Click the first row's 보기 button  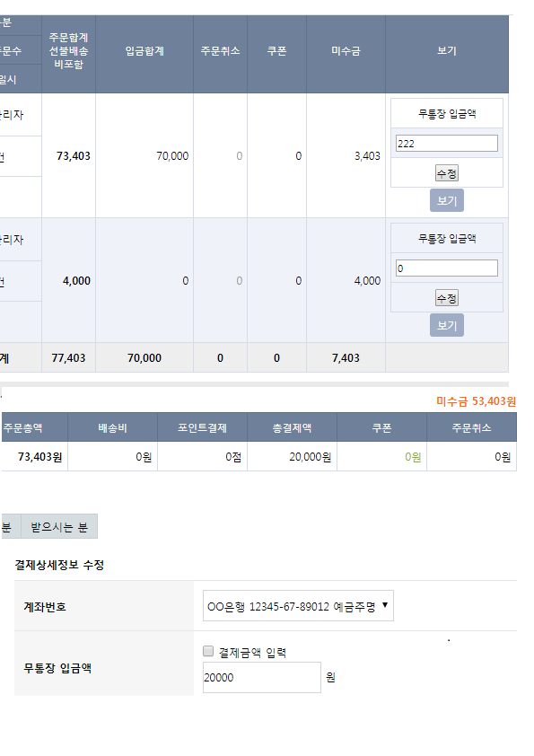(x=447, y=200)
